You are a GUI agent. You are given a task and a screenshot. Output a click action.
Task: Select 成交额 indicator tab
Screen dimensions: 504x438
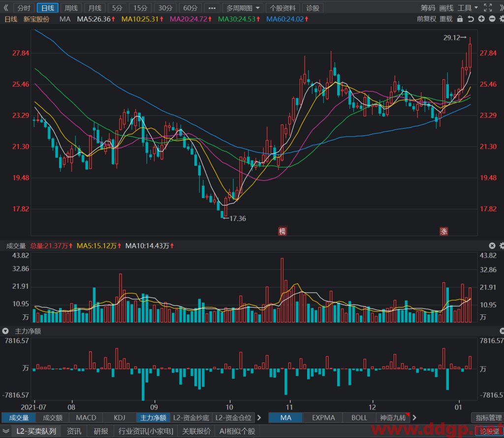pos(52,418)
